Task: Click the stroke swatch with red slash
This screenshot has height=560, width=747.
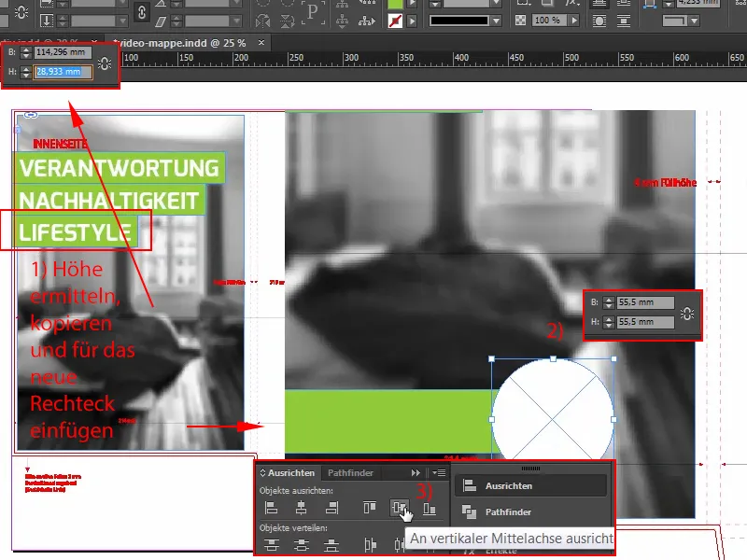Action: tap(395, 21)
